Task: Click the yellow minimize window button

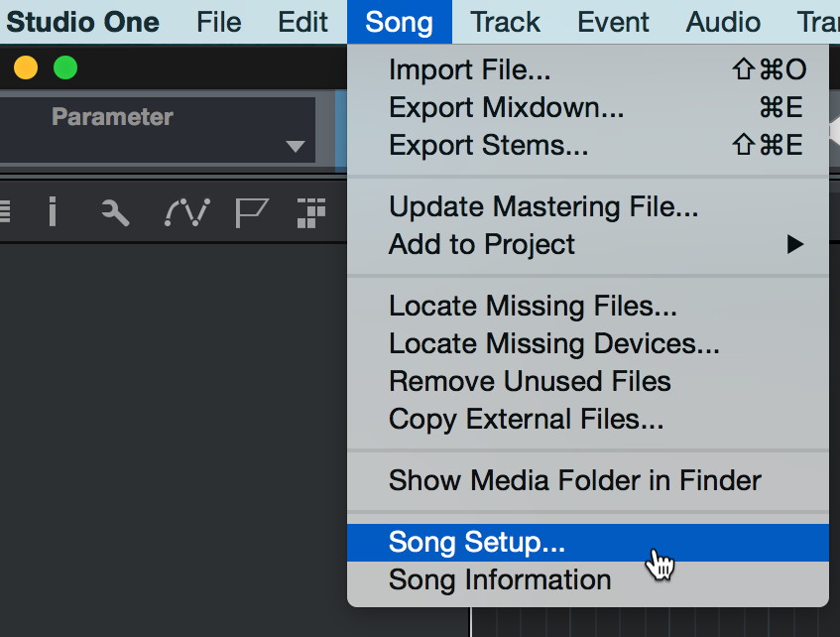Action: point(26,68)
